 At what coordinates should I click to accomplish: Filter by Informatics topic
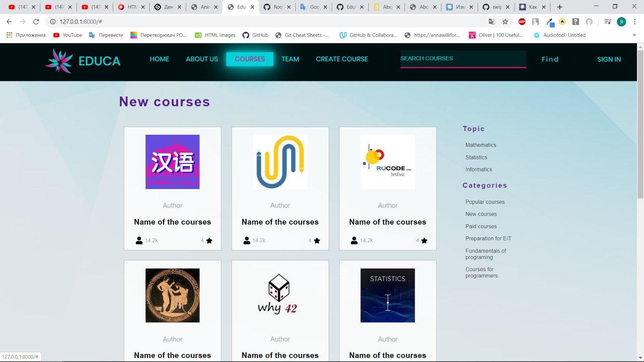[x=478, y=169]
